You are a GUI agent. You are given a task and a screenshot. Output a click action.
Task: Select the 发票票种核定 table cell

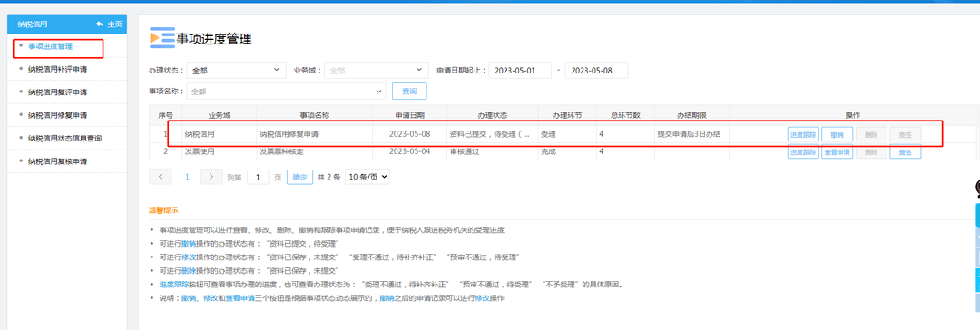coord(314,151)
